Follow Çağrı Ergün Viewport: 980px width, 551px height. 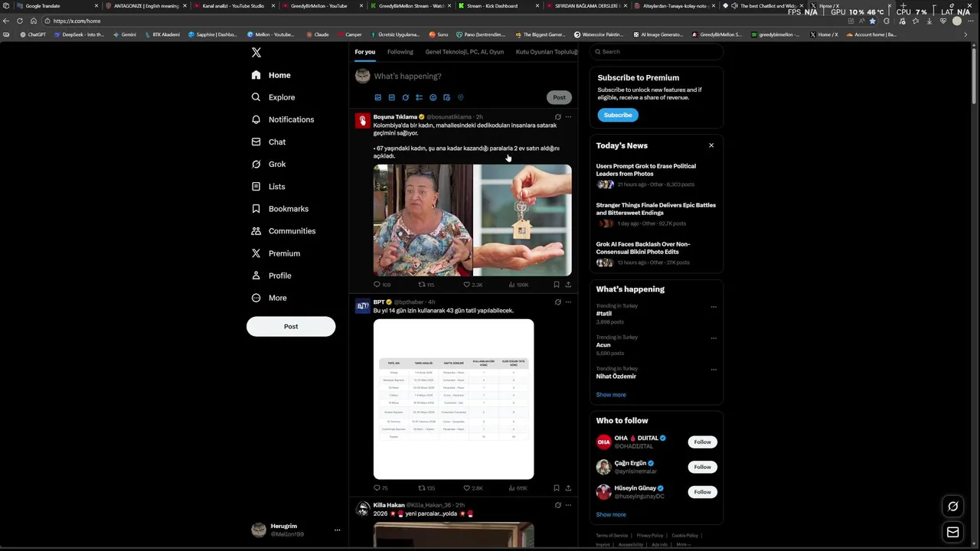coord(702,467)
